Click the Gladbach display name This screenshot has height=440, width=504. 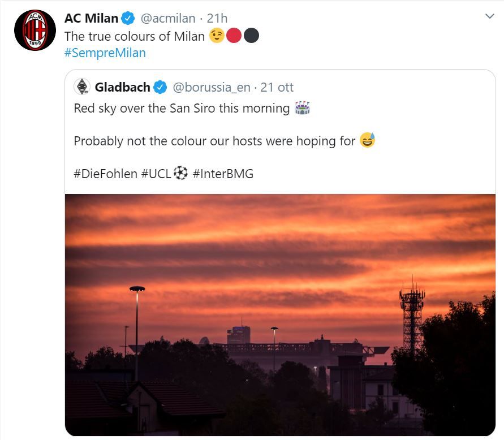[122, 87]
